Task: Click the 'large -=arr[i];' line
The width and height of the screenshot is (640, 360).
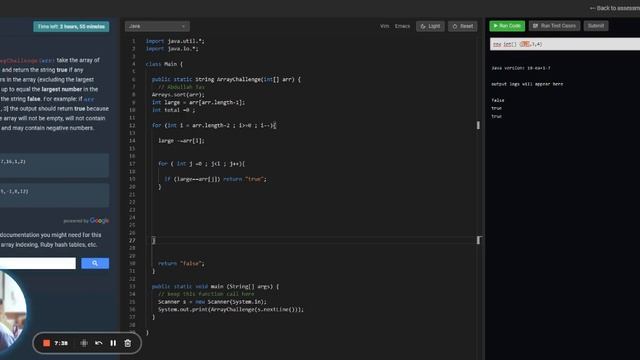Action: click(181, 141)
